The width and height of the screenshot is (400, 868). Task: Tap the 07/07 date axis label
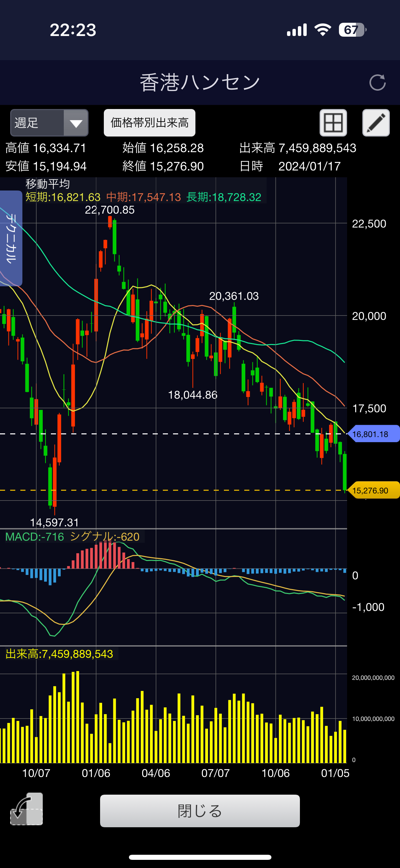[x=215, y=773]
